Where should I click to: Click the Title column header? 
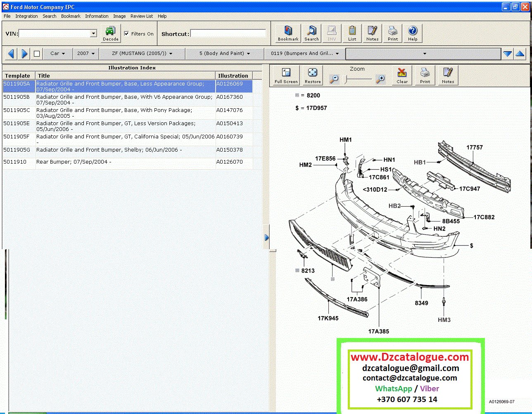[126, 76]
